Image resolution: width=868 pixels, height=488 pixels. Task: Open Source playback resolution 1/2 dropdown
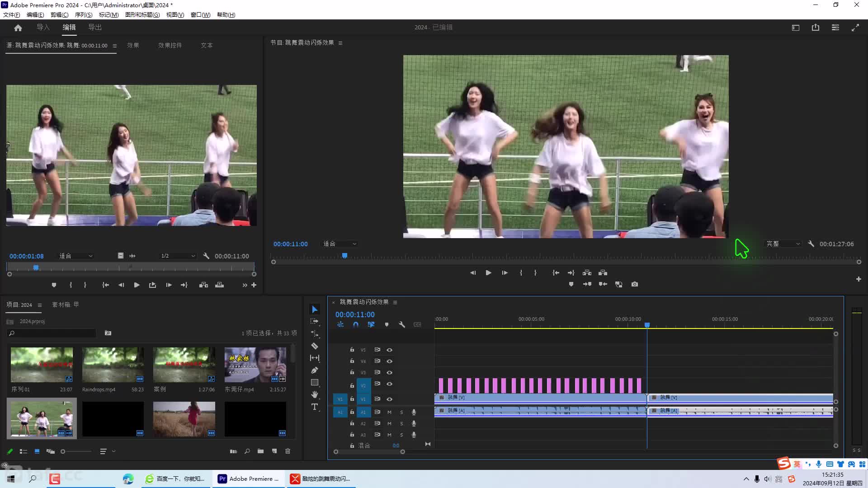pyautogui.click(x=178, y=256)
